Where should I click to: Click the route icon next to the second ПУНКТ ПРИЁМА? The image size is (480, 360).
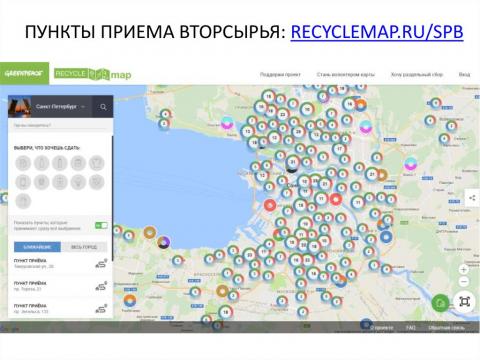101,286
